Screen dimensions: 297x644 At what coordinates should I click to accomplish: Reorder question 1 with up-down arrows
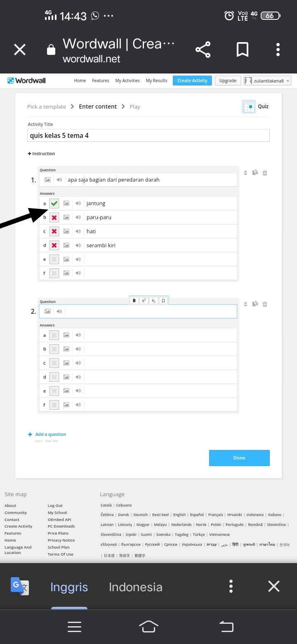(245, 173)
